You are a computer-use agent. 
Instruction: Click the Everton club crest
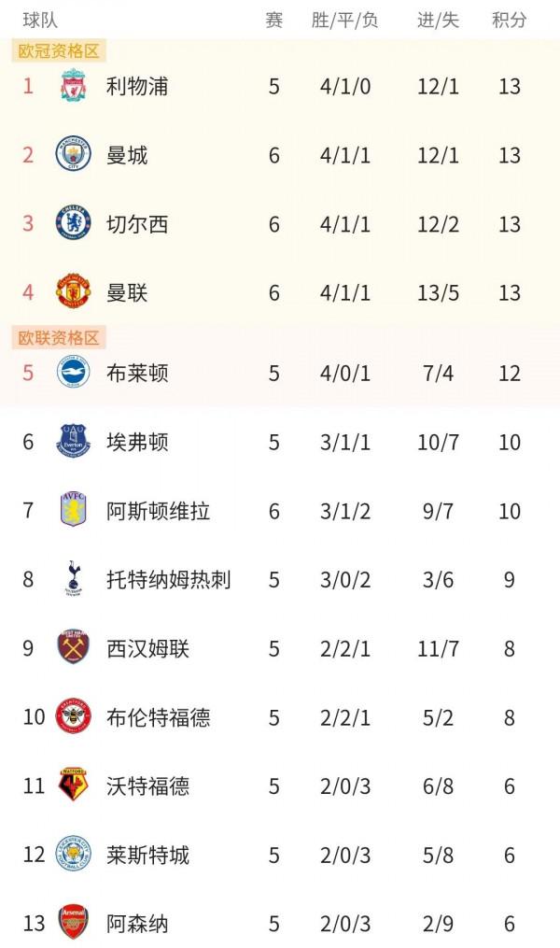click(74, 442)
